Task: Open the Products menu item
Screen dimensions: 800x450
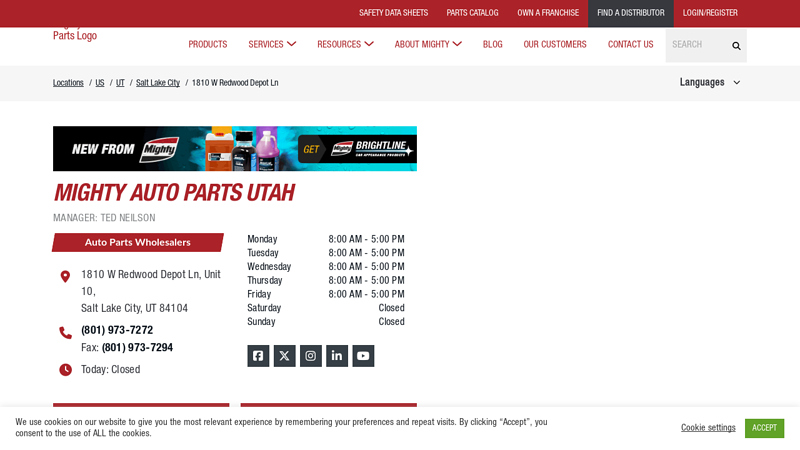Action: (208, 44)
